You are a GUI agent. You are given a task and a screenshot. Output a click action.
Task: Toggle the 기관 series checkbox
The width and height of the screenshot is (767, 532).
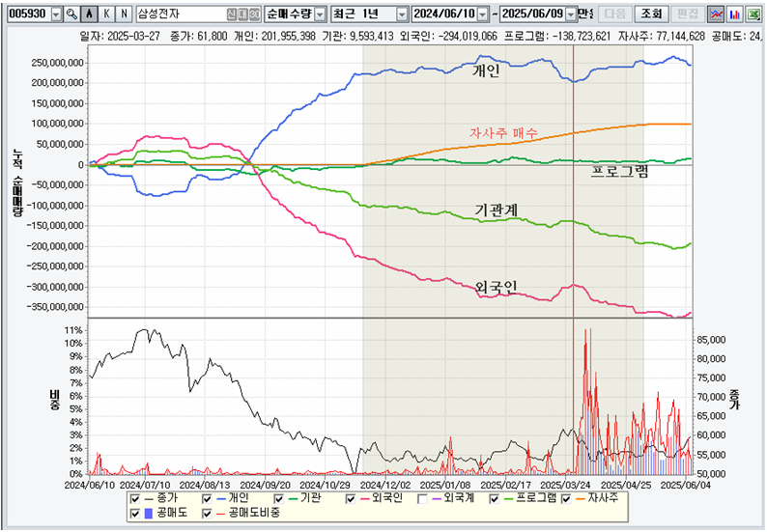279,499
